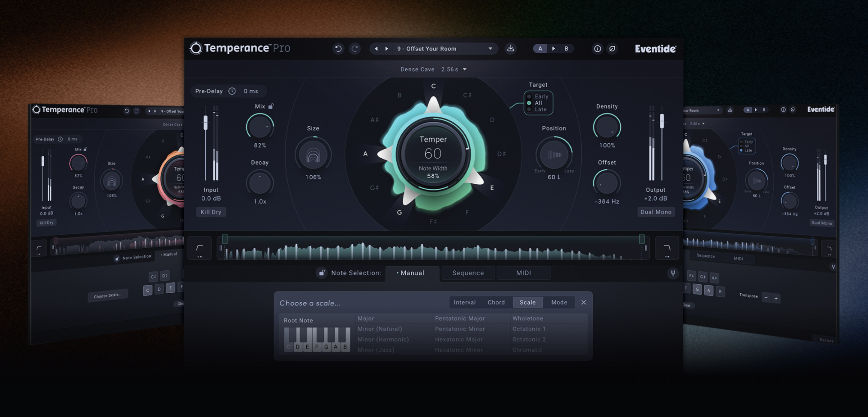868x417 pixels.
Task: Select note C♯ on the note wheel
Action: tap(467, 95)
